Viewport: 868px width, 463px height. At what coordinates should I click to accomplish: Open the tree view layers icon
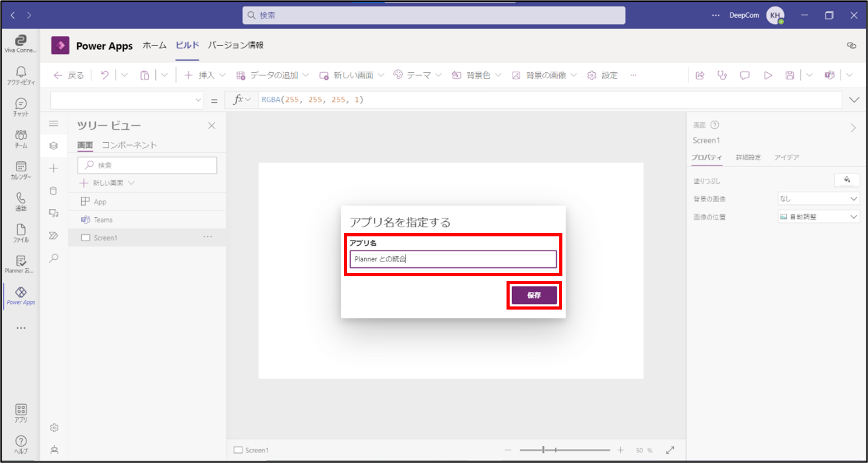[54, 146]
